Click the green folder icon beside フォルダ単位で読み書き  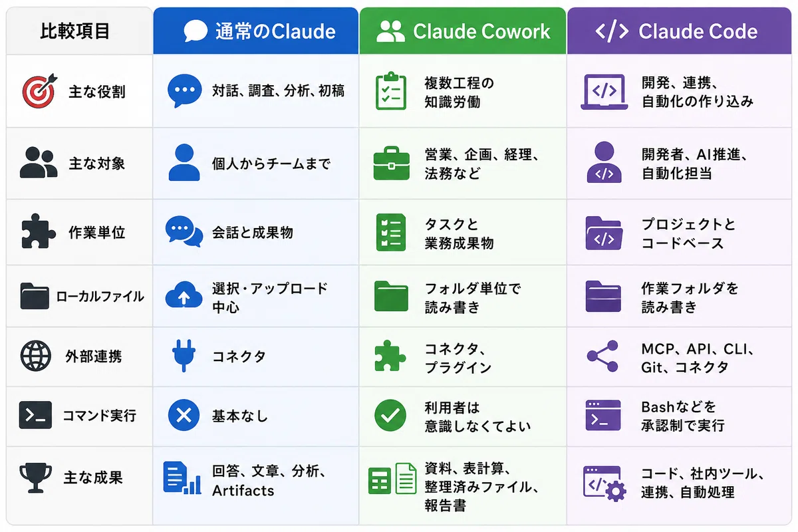coord(392,296)
